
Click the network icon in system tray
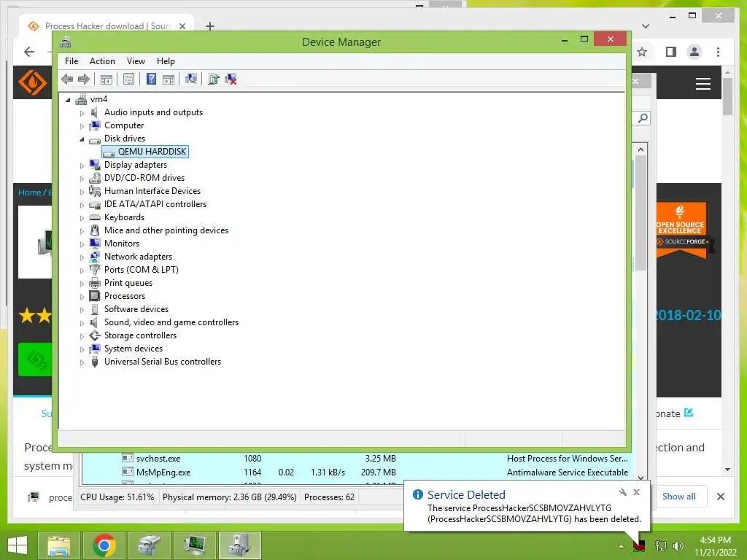click(x=660, y=545)
